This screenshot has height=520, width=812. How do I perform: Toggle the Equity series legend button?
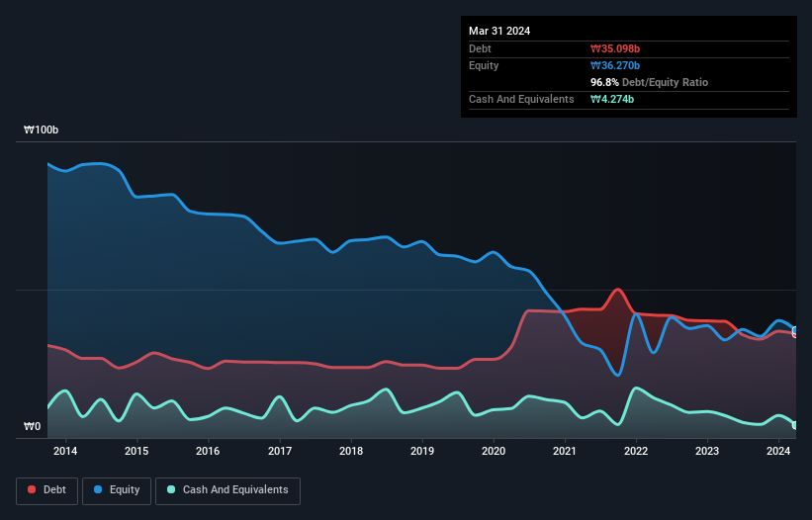(x=117, y=490)
